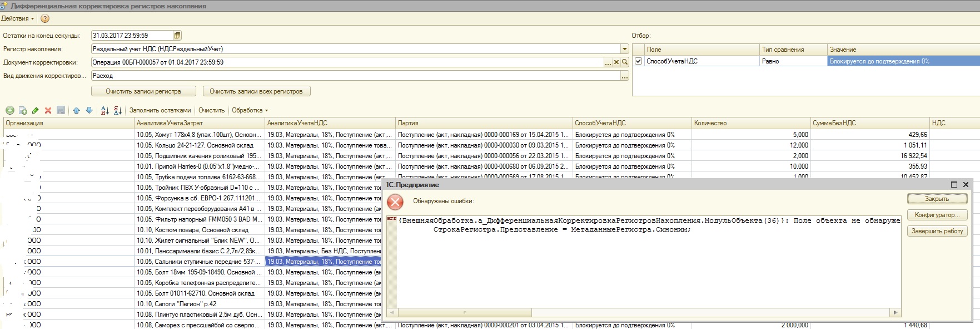
Task: Click the НДС column header
Action: pos(954,123)
